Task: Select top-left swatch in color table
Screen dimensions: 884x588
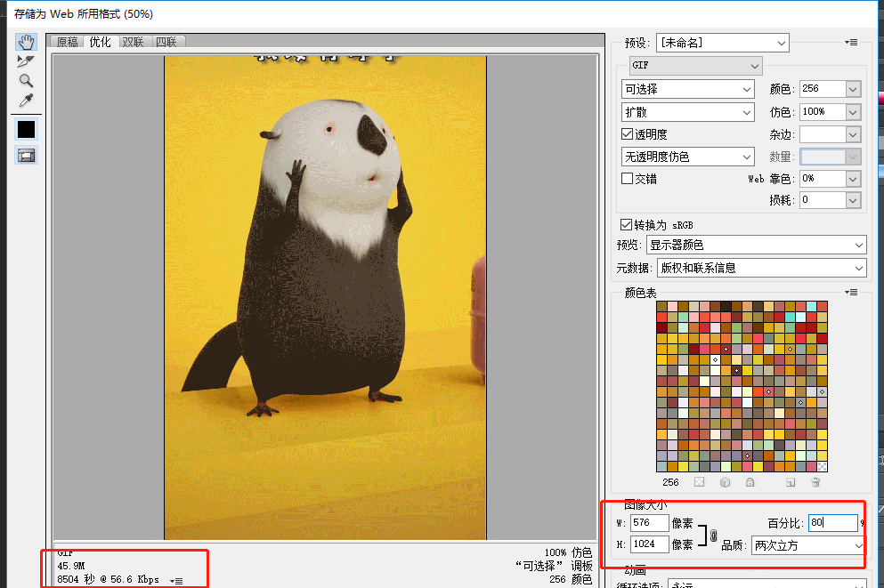Action: coord(661,306)
